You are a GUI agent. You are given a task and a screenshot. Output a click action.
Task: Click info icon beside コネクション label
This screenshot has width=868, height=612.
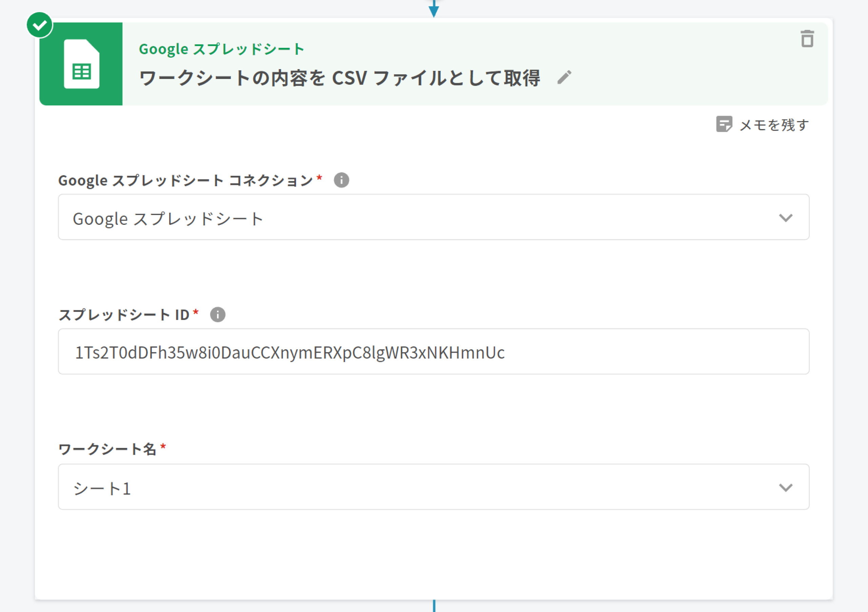[341, 180]
